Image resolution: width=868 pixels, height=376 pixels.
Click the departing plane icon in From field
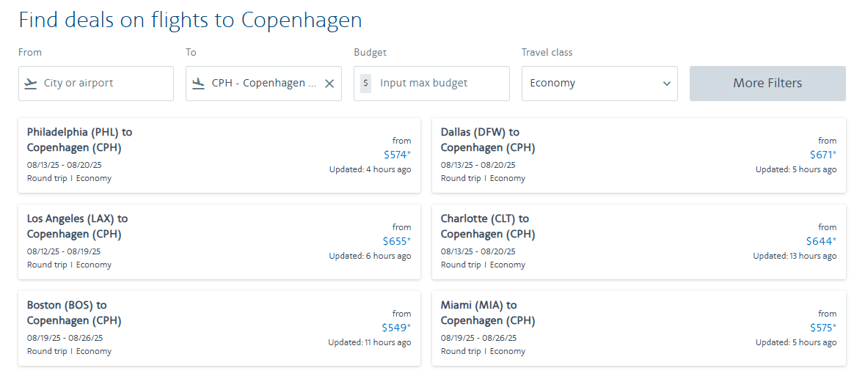(x=31, y=84)
